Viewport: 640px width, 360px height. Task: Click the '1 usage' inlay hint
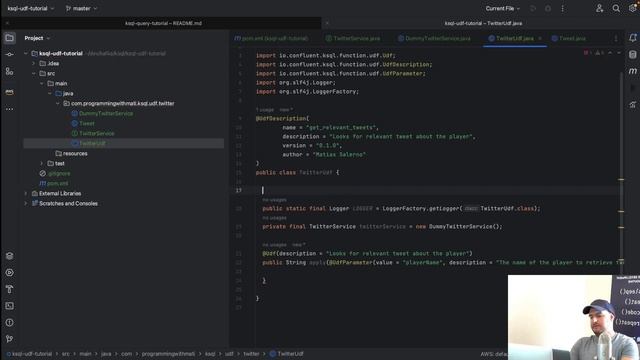(x=265, y=110)
